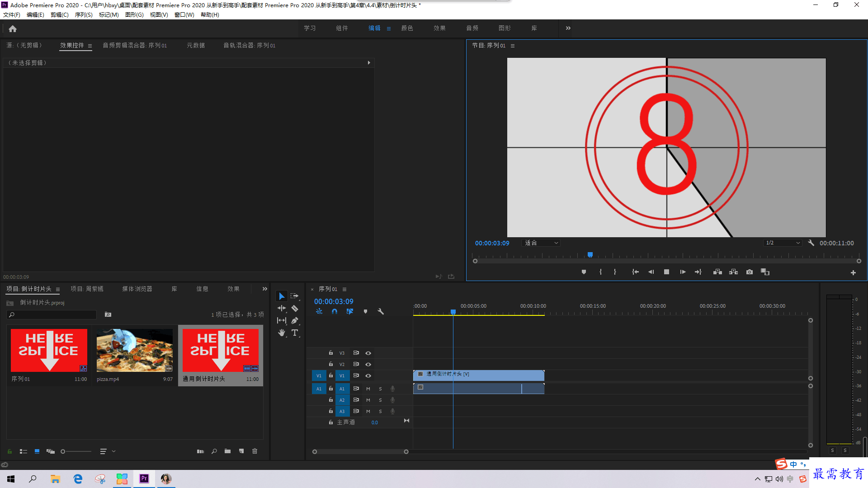Toggle lock on track V3

click(x=331, y=353)
